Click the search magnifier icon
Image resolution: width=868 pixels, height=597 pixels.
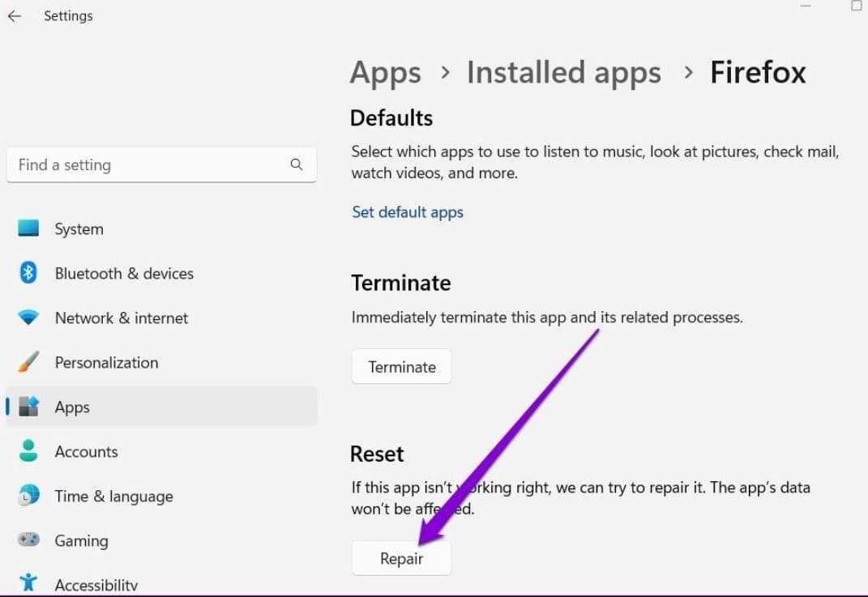pos(297,164)
